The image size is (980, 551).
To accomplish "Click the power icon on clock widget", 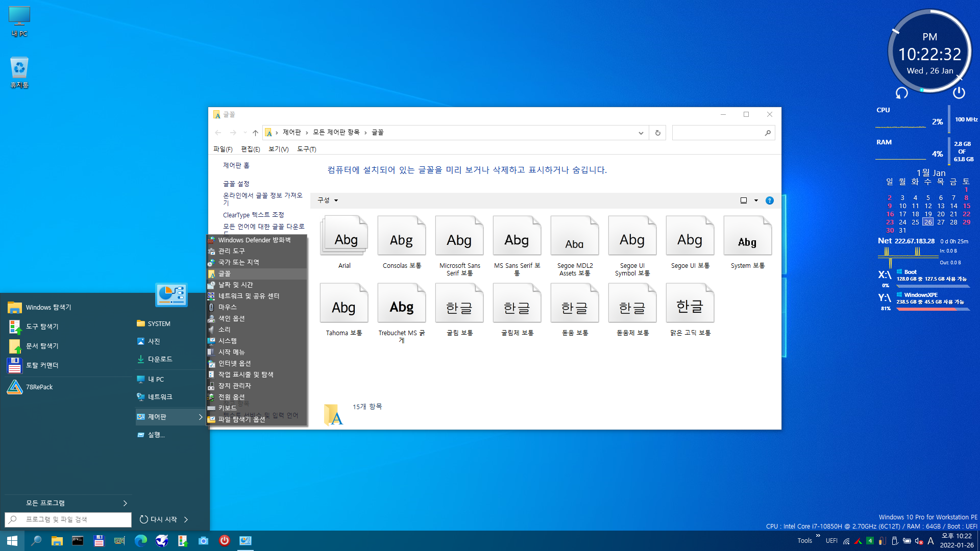I will click(959, 92).
